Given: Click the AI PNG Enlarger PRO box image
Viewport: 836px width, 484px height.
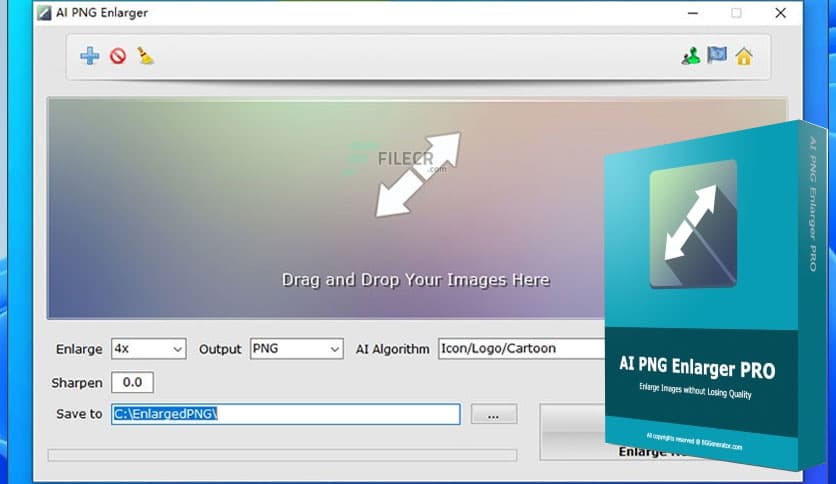Looking at the screenshot, I should point(715,300).
